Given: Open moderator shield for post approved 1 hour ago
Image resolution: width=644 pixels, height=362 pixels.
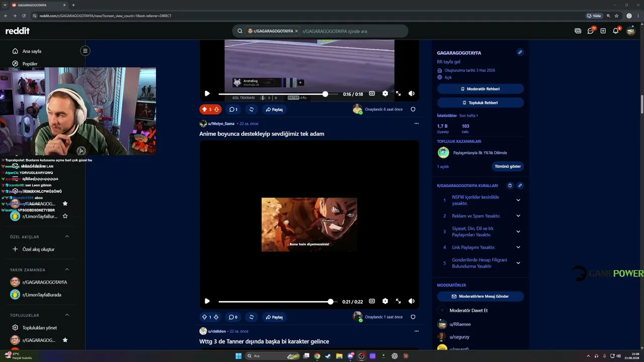Looking at the screenshot, I should pyautogui.click(x=413, y=317).
